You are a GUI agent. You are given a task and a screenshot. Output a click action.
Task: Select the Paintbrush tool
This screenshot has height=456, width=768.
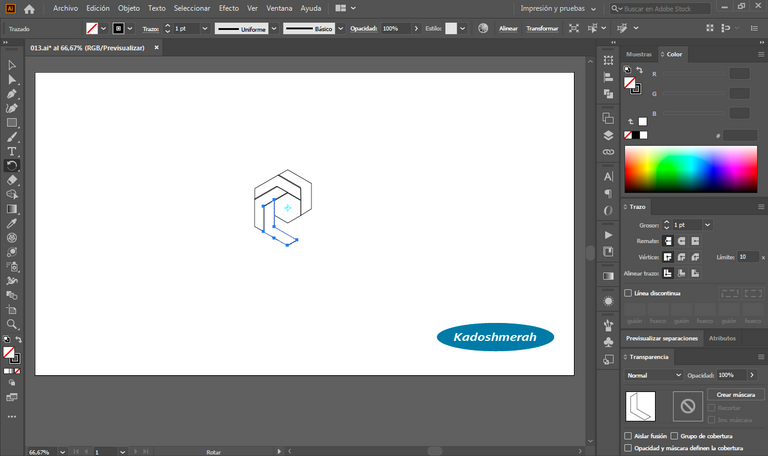[12, 137]
